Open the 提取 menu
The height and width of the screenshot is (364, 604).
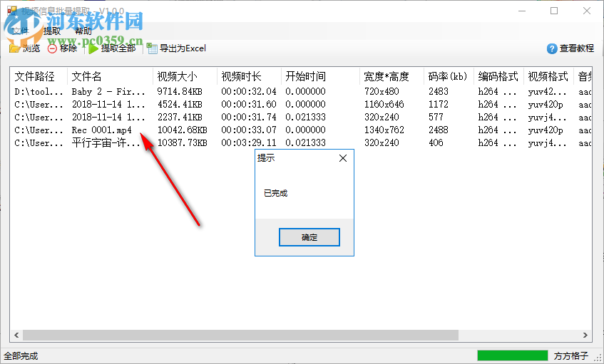click(x=51, y=31)
